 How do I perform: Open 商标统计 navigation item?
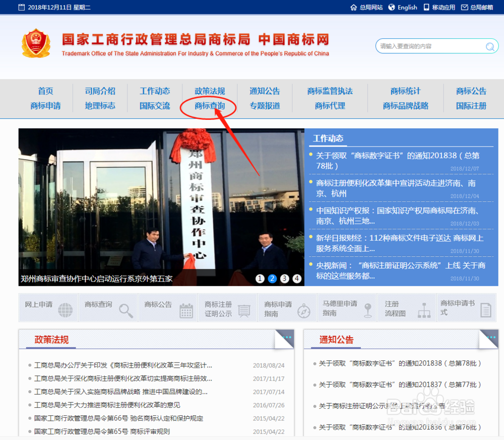click(x=405, y=91)
